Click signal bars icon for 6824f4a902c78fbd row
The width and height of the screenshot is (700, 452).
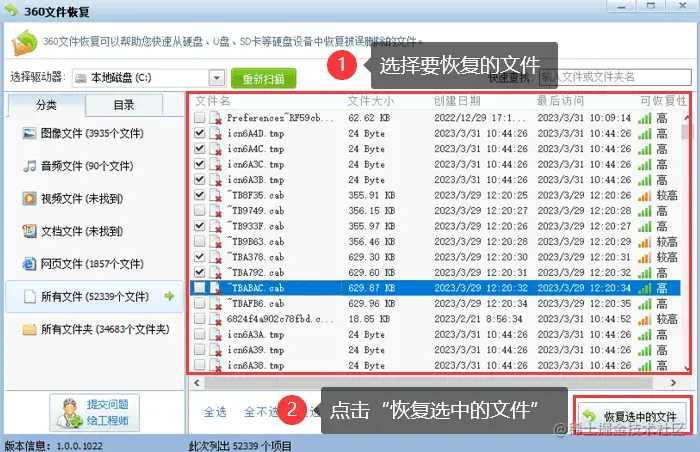[x=644, y=319]
